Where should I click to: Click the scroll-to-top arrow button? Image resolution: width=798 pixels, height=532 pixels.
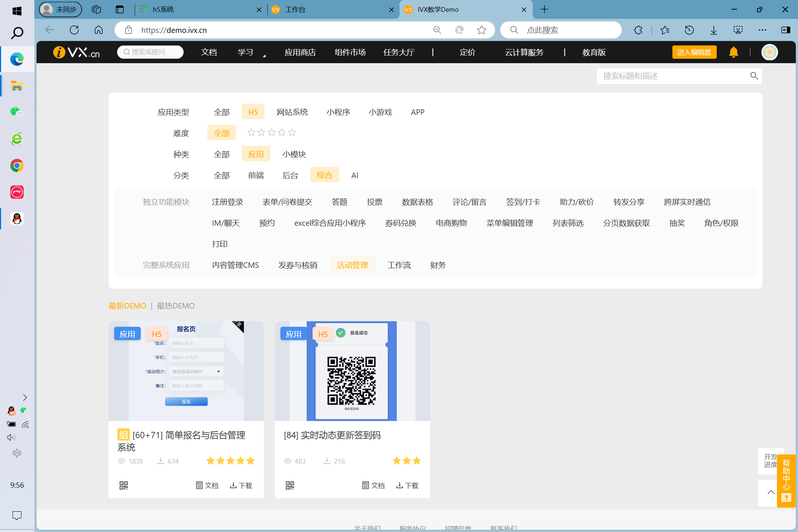point(771,492)
